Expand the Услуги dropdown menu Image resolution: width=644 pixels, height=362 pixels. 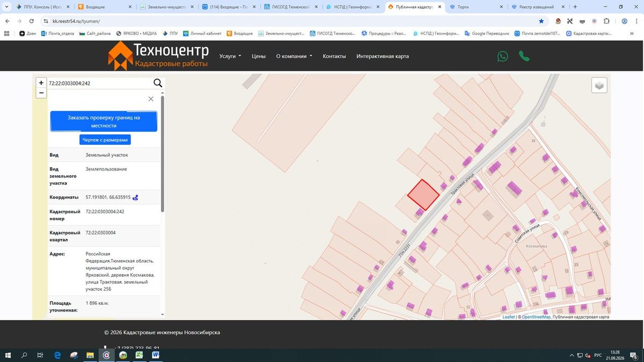230,56
